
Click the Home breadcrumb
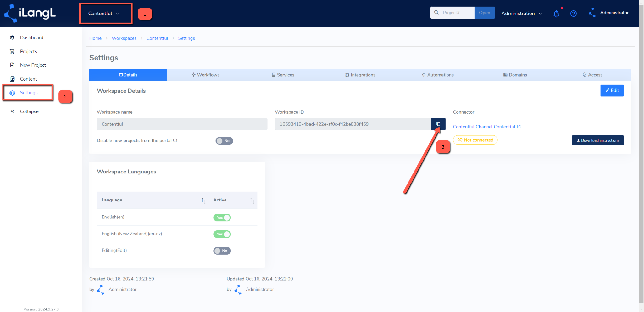(x=95, y=38)
